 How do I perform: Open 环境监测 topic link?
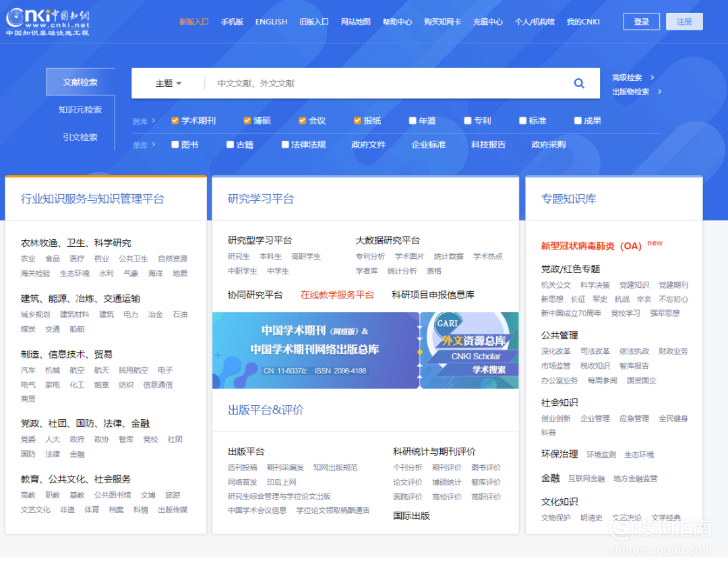coord(601,454)
